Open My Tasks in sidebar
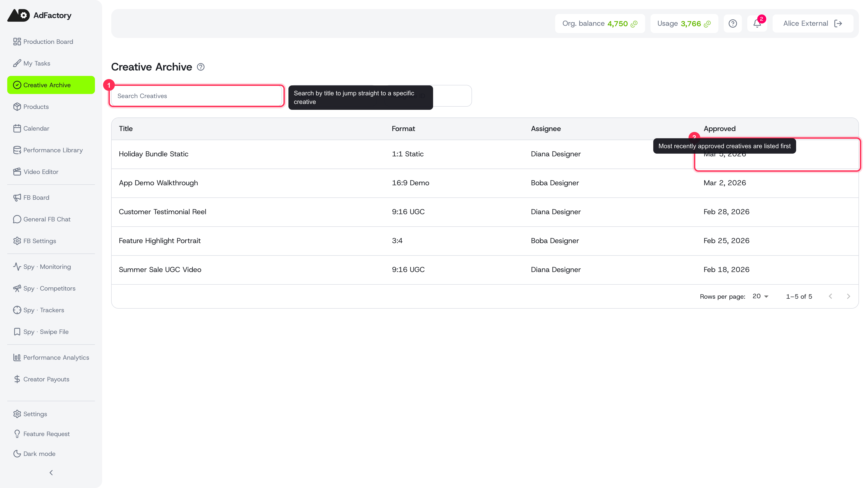The image size is (868, 488). 51,63
